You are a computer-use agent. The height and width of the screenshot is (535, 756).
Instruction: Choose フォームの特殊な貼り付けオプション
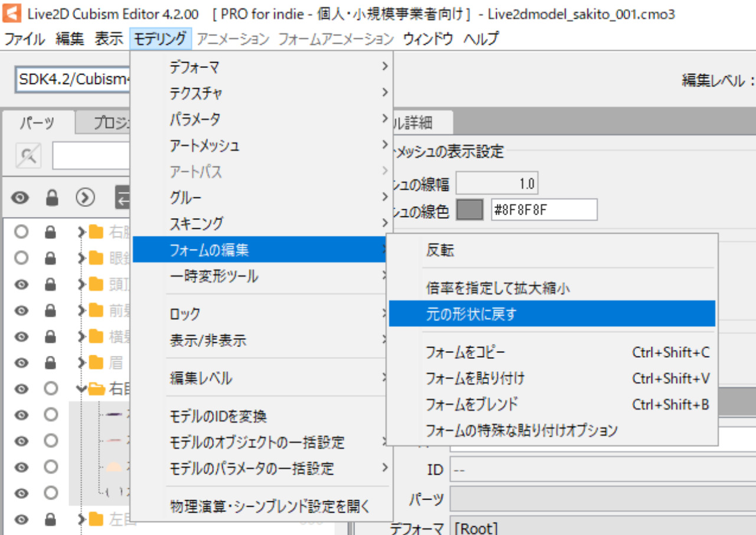552,430
